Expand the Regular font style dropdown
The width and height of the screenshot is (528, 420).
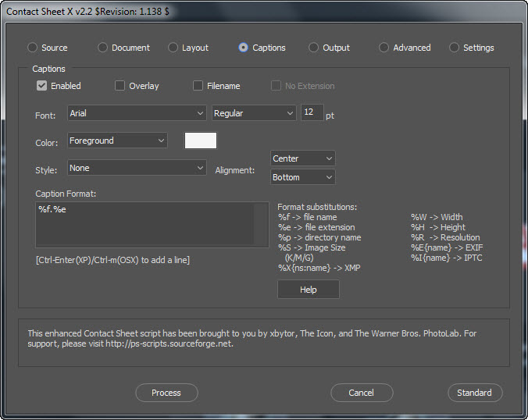[x=254, y=113]
